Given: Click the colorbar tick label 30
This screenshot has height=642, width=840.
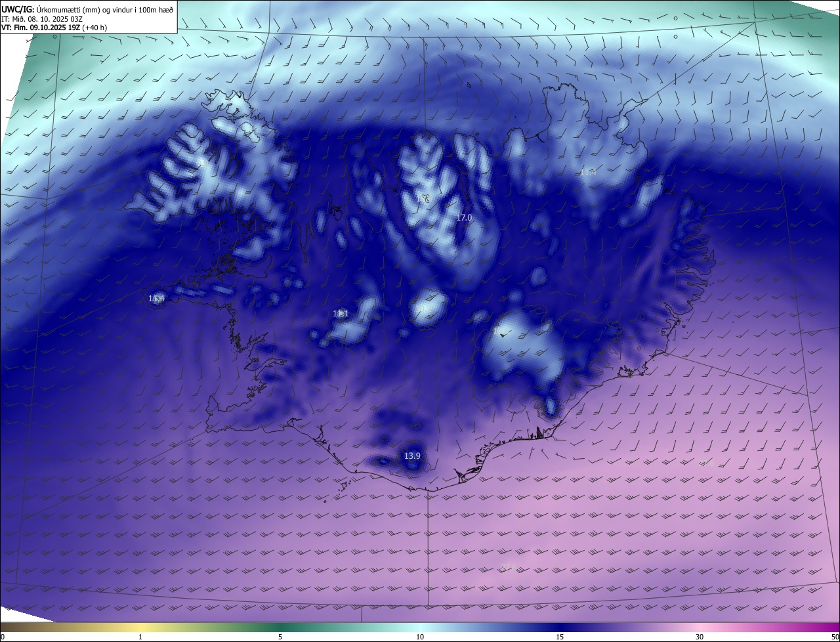Looking at the screenshot, I should [x=700, y=637].
